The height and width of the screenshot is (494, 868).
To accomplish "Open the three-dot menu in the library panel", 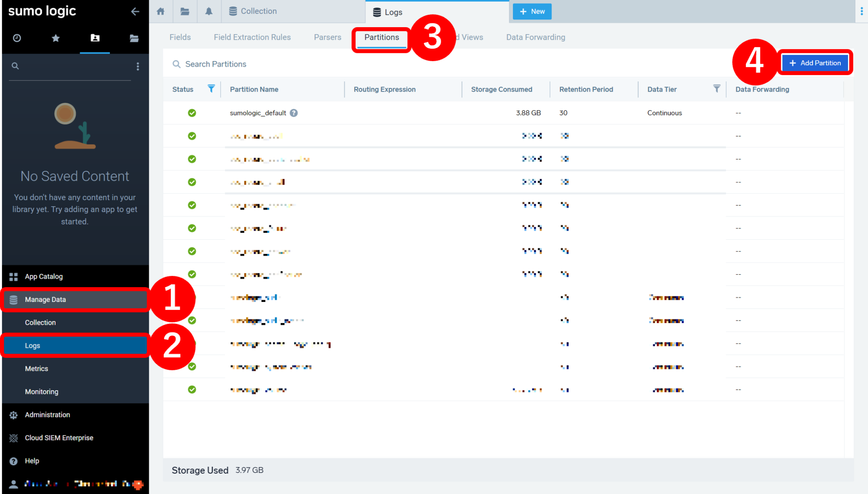I will click(137, 66).
